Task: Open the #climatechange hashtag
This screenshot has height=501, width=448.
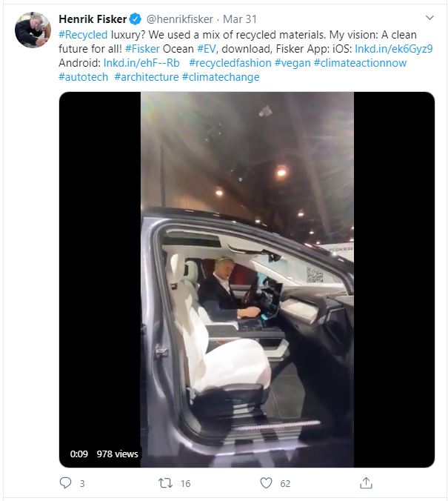Action: tap(220, 77)
